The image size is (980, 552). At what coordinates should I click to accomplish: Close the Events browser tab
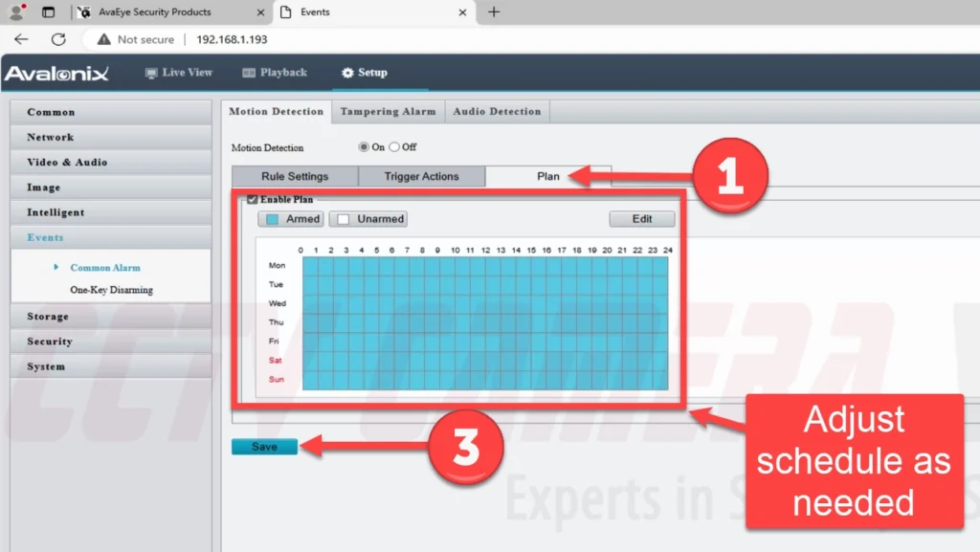[x=462, y=12]
